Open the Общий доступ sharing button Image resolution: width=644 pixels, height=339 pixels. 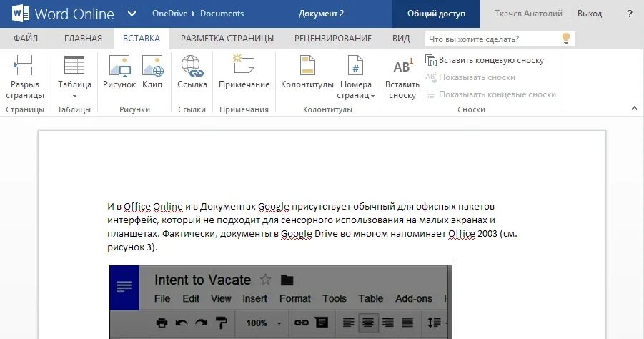coord(436,14)
